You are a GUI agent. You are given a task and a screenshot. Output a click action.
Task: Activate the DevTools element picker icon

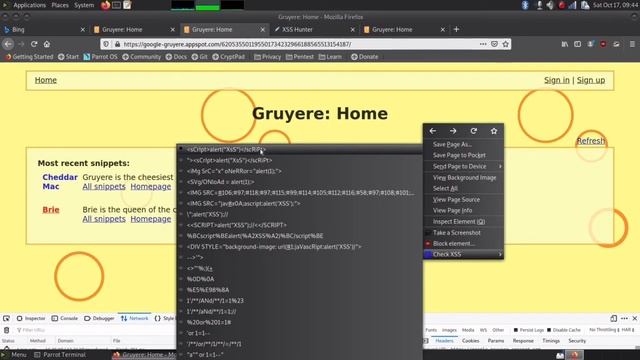tap(6, 318)
